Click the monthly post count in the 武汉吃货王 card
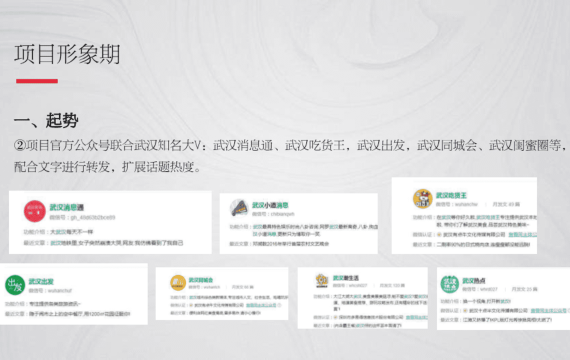Screen dimensions: 570x360 [x=506, y=204]
